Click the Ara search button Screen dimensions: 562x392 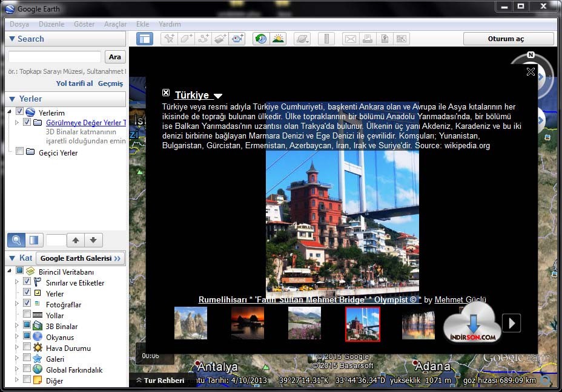pos(114,57)
